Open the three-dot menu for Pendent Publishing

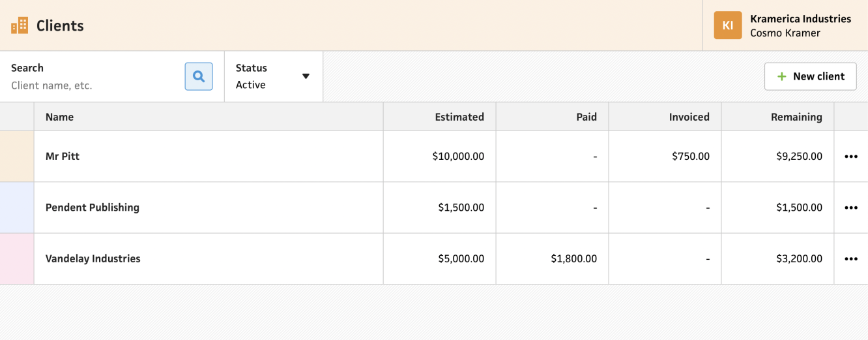[850, 208]
